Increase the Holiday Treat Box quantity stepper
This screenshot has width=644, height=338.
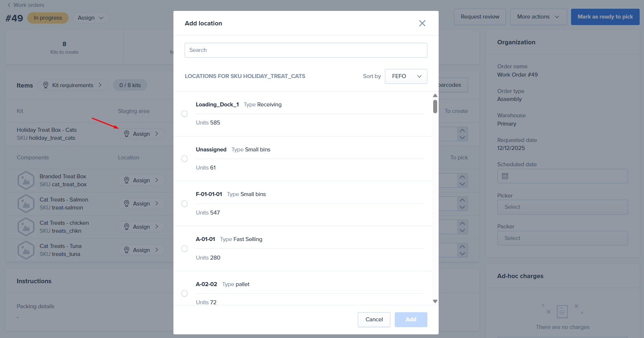click(x=462, y=130)
